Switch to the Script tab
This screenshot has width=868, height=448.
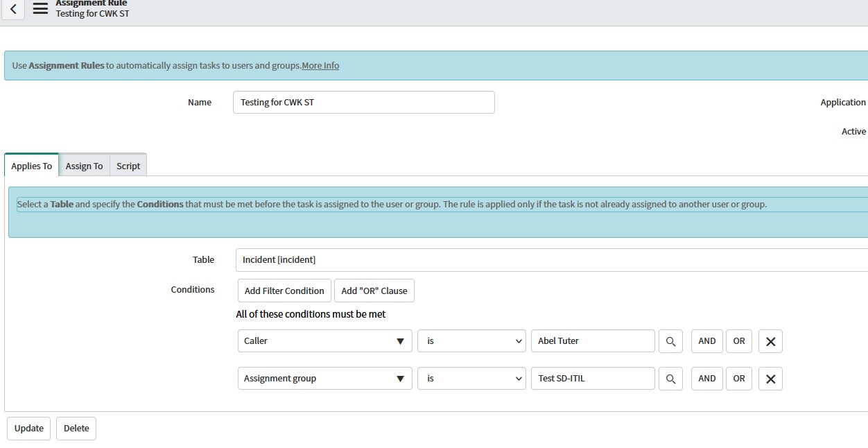pyautogui.click(x=128, y=166)
